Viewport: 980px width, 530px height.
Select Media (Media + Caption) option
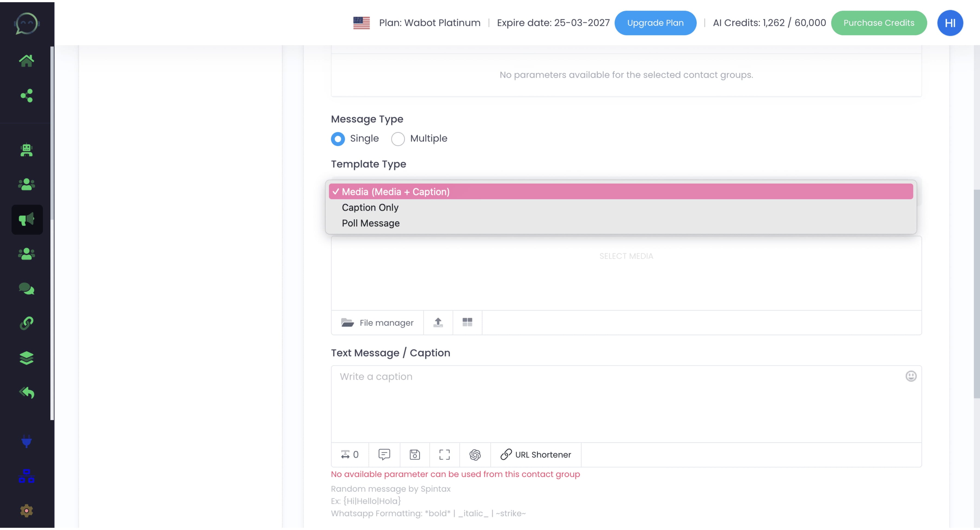pyautogui.click(x=395, y=192)
